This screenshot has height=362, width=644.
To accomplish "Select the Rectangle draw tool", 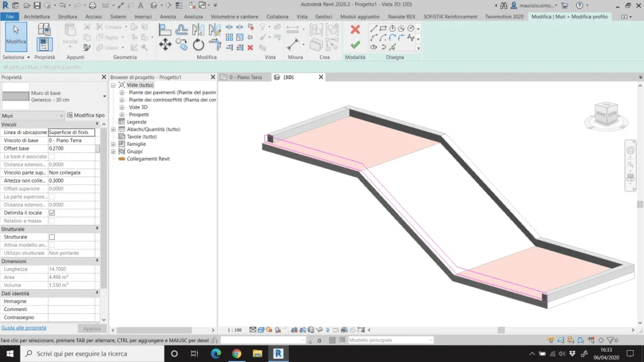I will click(x=383, y=29).
